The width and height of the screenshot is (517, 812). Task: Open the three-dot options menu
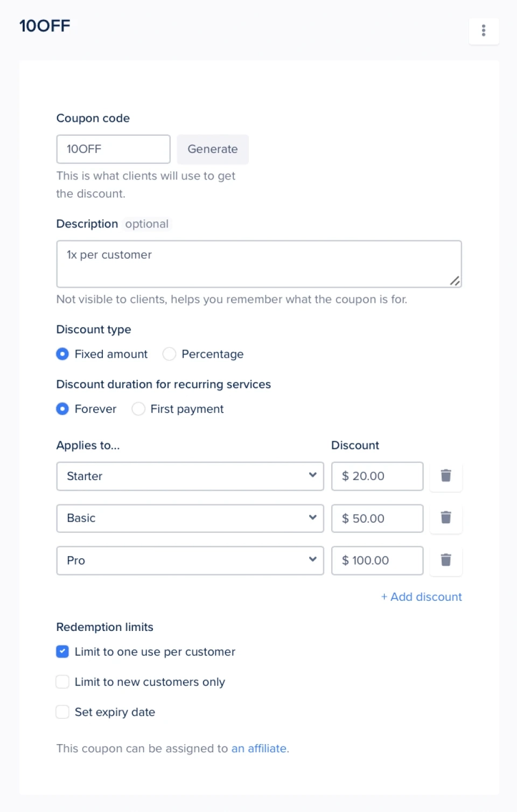483,31
